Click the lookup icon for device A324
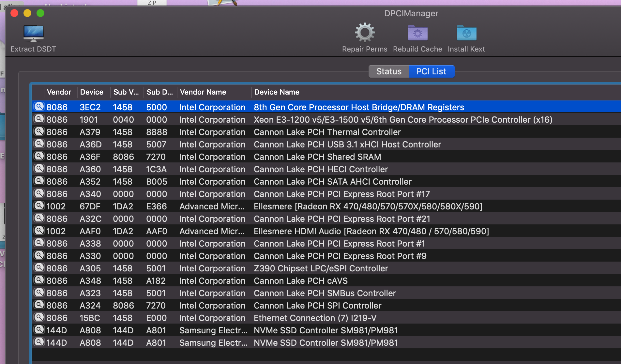Viewport: 621px width, 364px height. [x=39, y=305]
